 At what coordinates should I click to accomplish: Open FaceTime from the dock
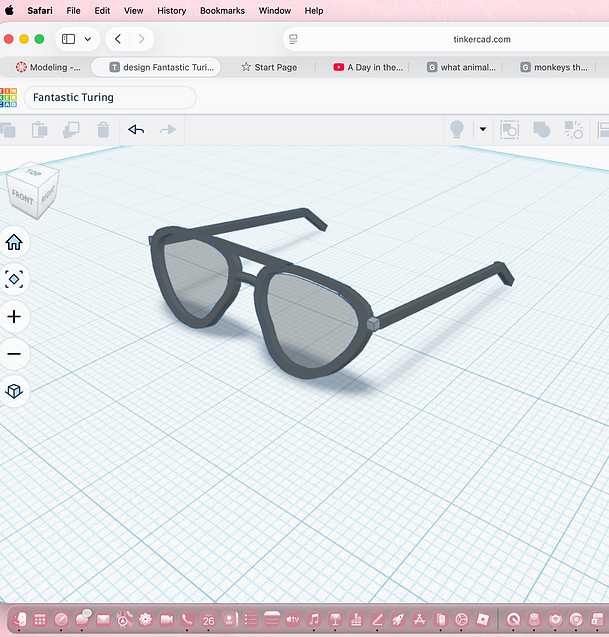pos(166,619)
